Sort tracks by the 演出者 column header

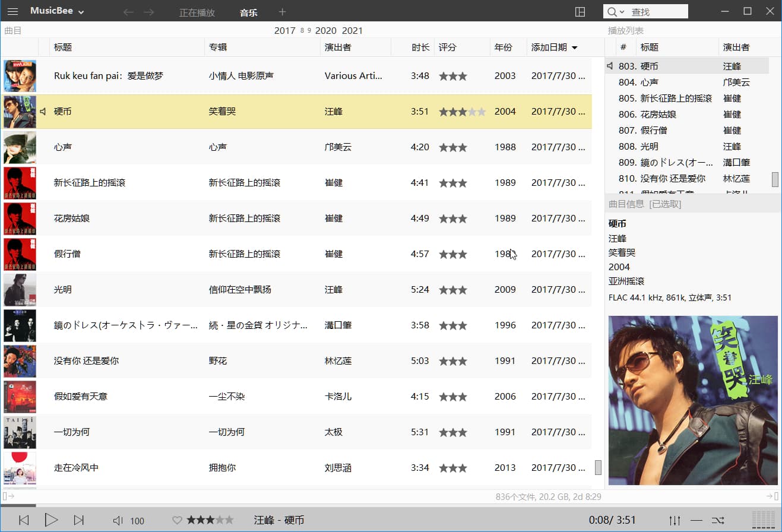pyautogui.click(x=338, y=47)
